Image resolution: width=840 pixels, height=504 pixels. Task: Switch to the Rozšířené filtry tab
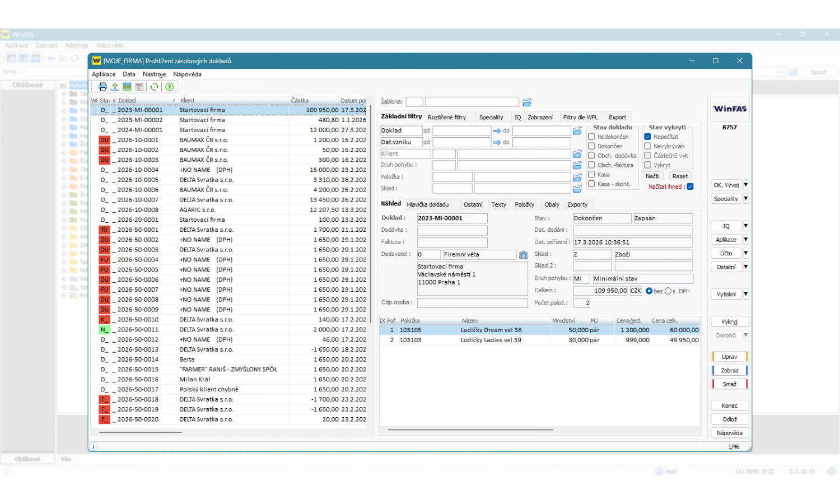pyautogui.click(x=446, y=118)
